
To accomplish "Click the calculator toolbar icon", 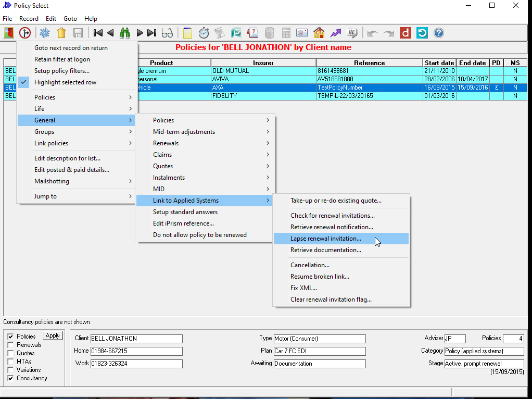I will (x=286, y=33).
